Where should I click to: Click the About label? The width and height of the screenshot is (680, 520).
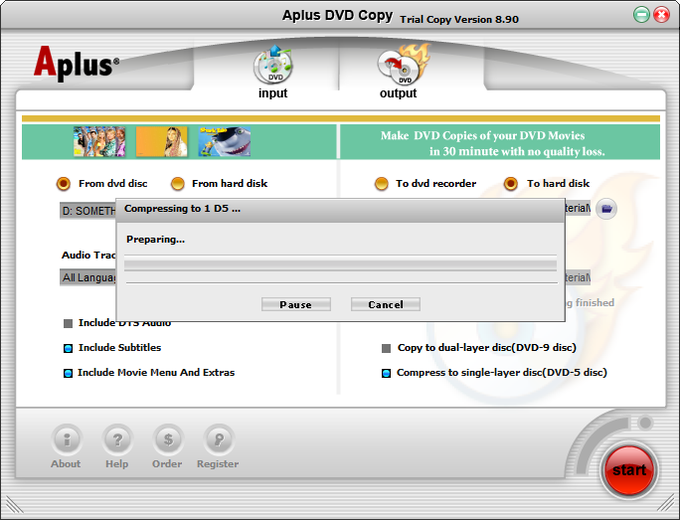coord(65,464)
